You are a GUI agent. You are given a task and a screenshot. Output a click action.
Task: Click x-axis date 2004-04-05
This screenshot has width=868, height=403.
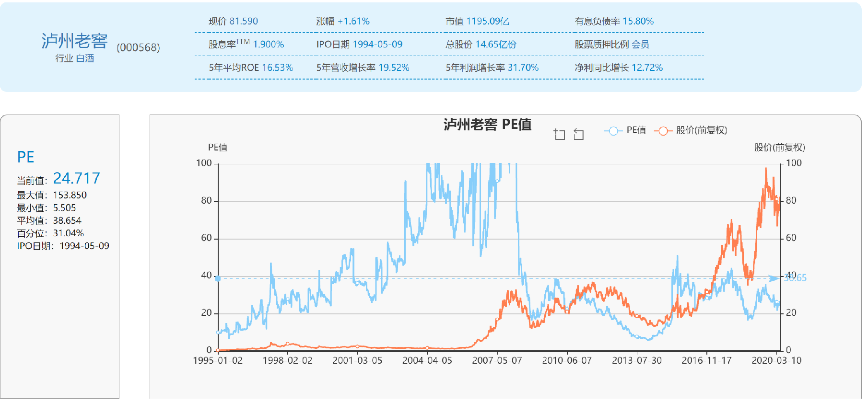pyautogui.click(x=427, y=360)
